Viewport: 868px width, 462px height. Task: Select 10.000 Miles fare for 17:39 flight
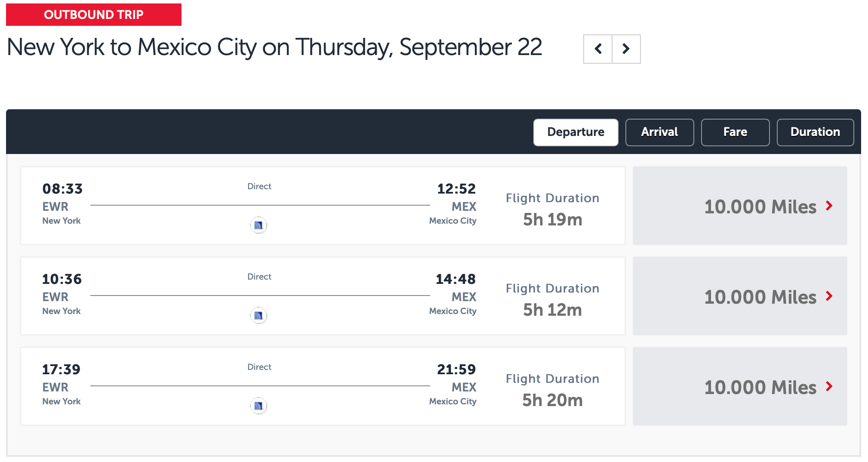point(760,388)
